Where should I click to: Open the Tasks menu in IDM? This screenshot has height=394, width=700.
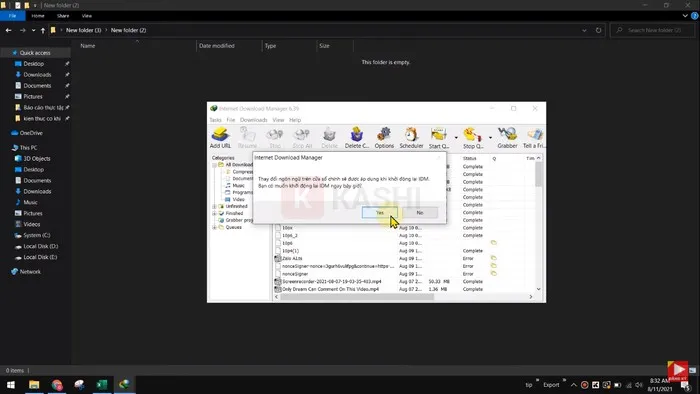click(215, 120)
